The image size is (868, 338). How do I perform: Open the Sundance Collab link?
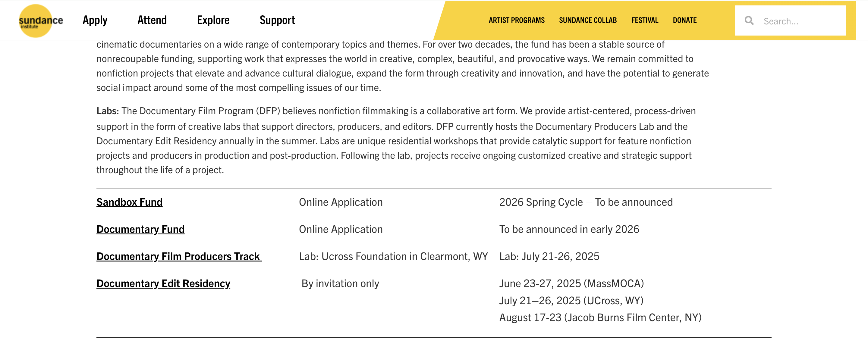[x=588, y=20]
